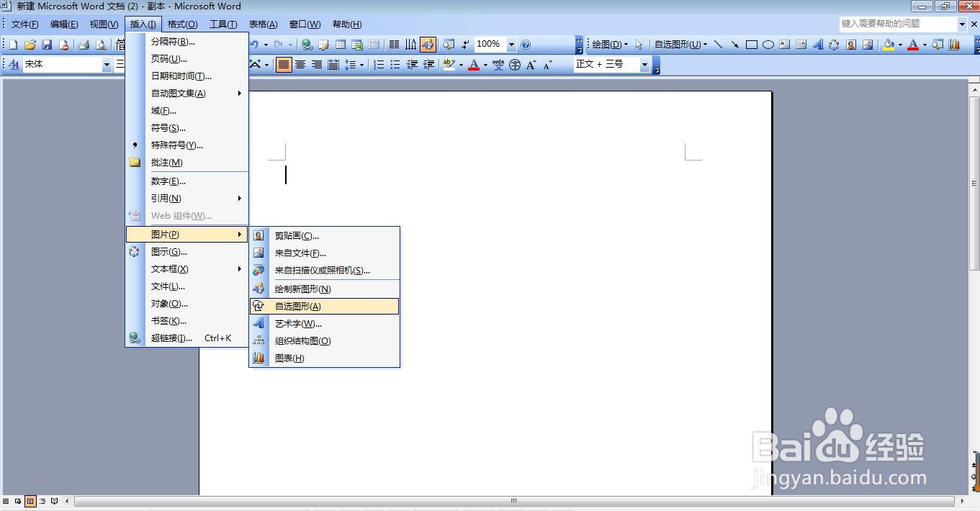Viewport: 980px width, 511px height.
Task: Click the Insert Diagram toolbar icon
Action: 834,45
